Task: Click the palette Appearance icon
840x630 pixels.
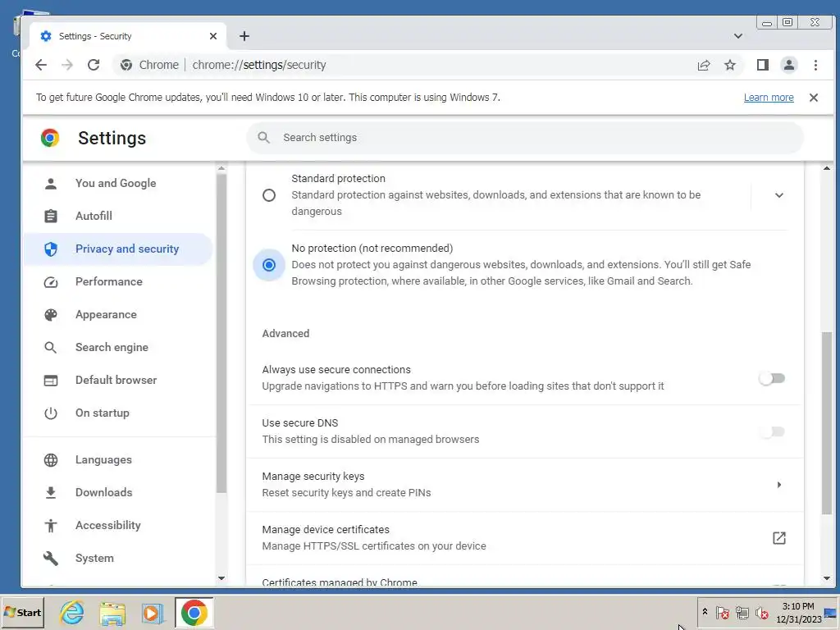Action: pyautogui.click(x=51, y=314)
